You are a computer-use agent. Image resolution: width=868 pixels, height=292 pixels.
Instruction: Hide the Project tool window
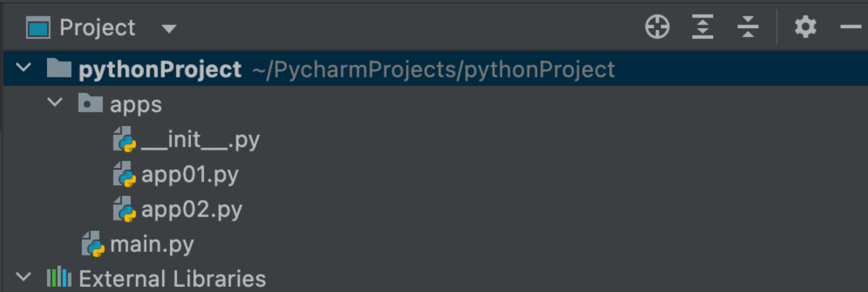point(850,27)
